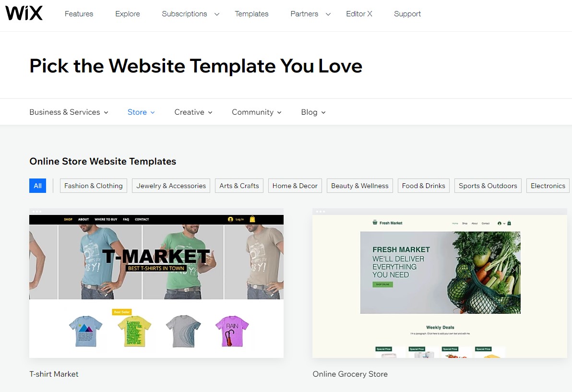Click the shopping bag icon in T-shirt Market preview
572x392 pixels.
pyautogui.click(x=252, y=219)
